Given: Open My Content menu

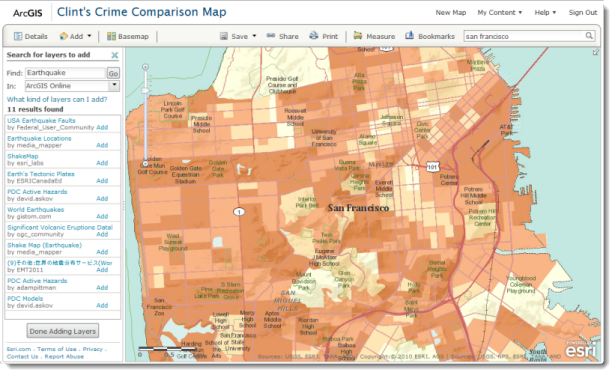Looking at the screenshot, I should coord(500,13).
